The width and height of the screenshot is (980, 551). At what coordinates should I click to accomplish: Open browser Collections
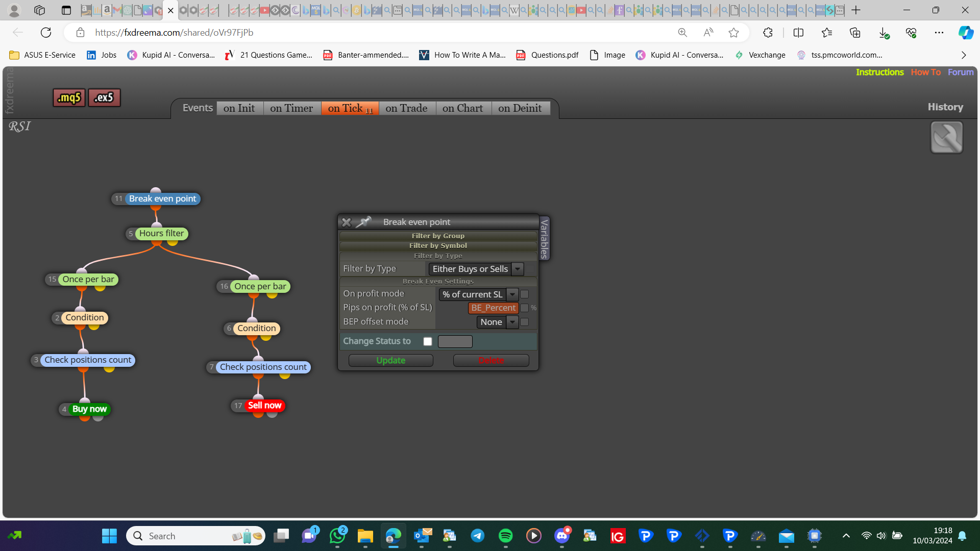pos(855,33)
